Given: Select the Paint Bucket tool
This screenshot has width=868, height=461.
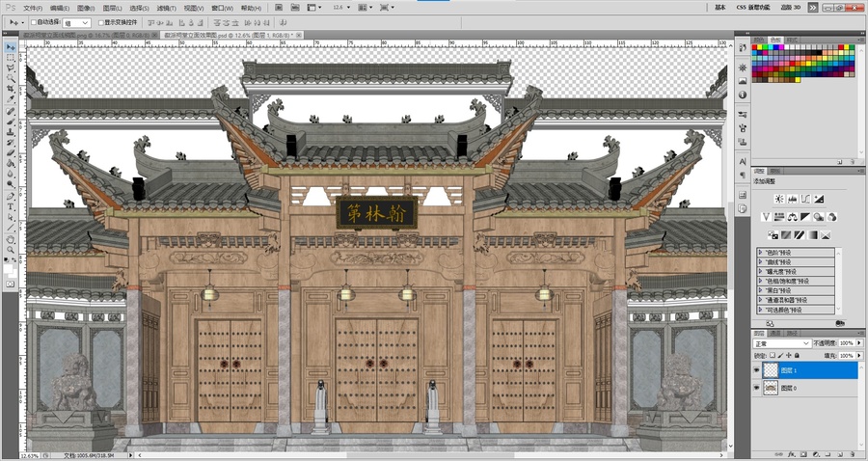Looking at the screenshot, I should (x=11, y=163).
